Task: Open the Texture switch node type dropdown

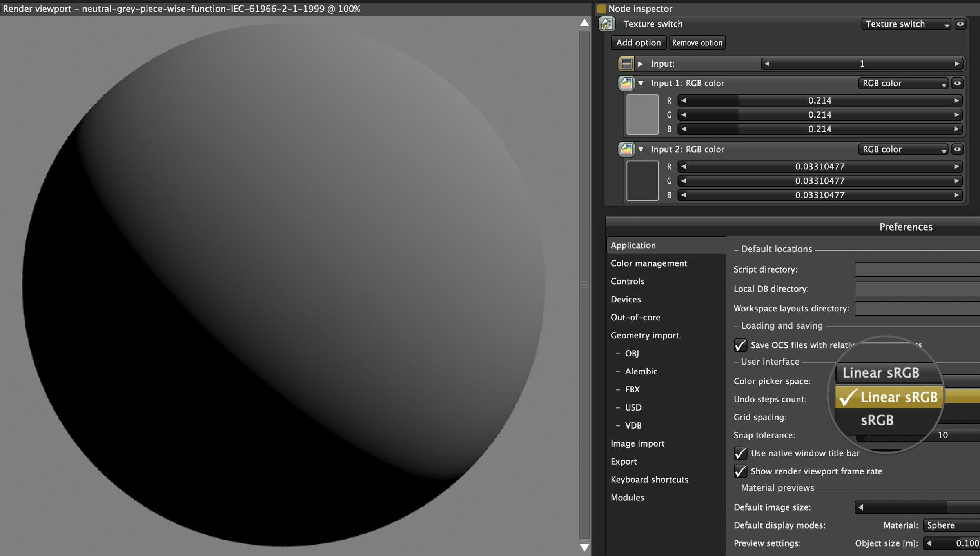Action: pyautogui.click(x=906, y=24)
